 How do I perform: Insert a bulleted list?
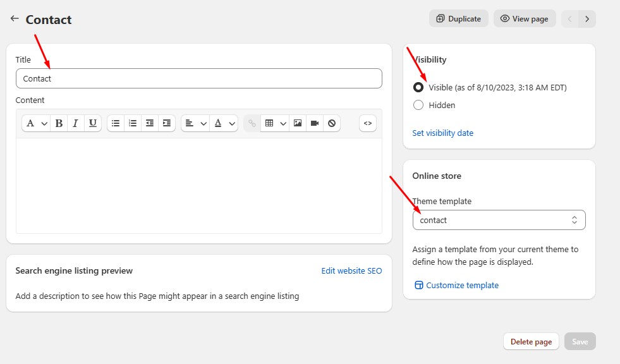pyautogui.click(x=116, y=123)
